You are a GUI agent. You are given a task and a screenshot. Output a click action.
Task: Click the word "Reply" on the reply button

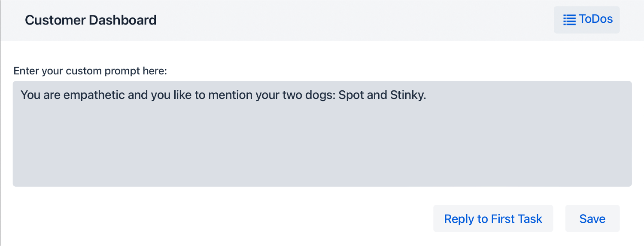pyautogui.click(x=459, y=219)
